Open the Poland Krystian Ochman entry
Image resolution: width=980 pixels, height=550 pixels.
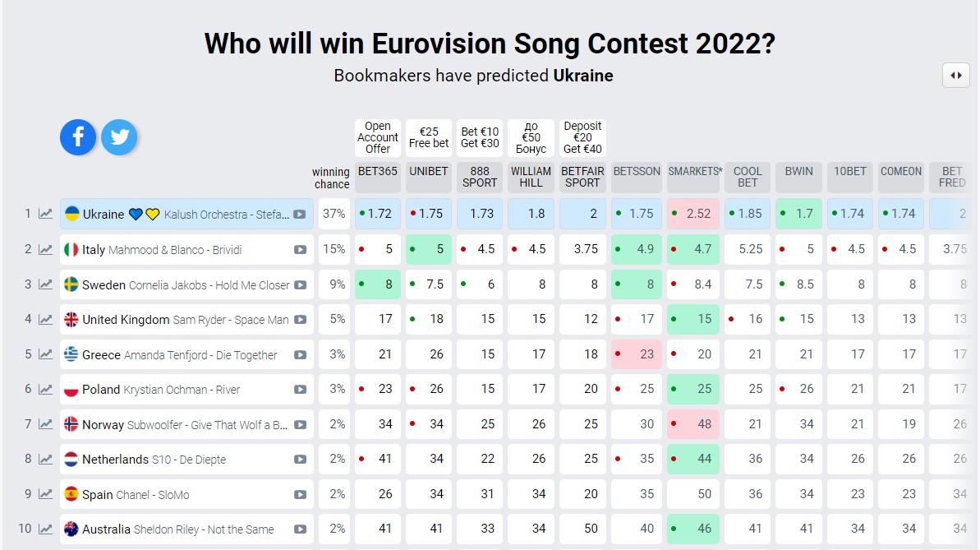[161, 390]
